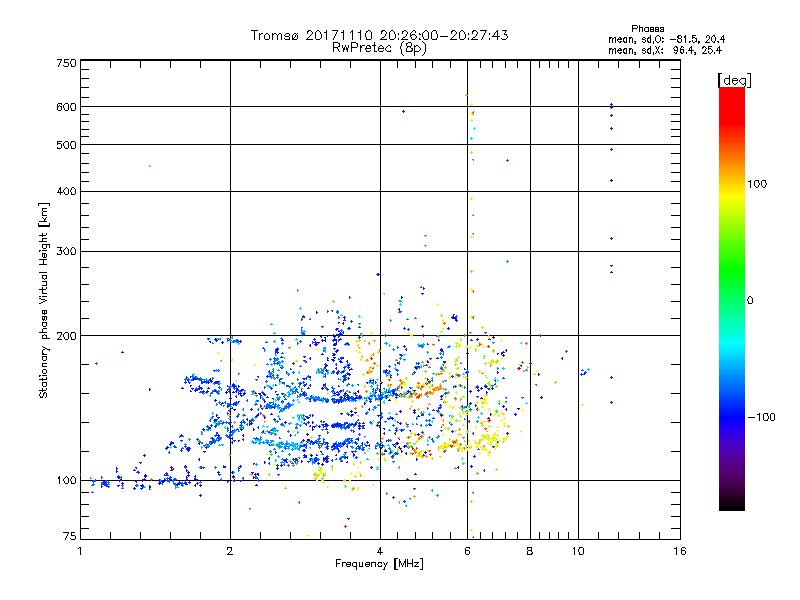
Task: Click the x-axis tick label "10"
Action: 578,551
